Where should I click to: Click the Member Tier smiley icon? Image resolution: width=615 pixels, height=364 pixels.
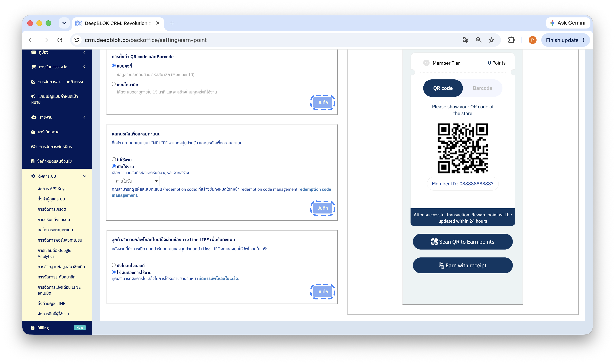coord(426,63)
